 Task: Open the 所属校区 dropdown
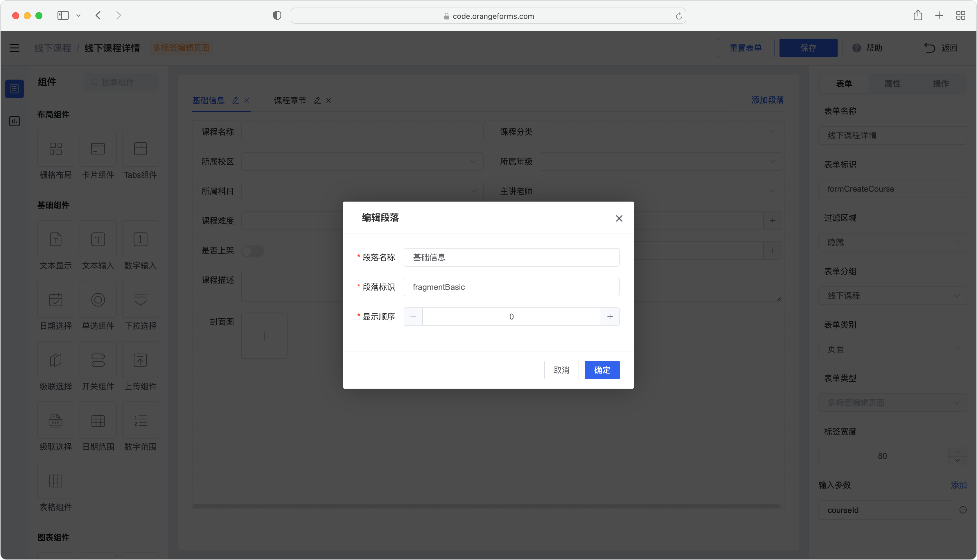[x=362, y=161]
